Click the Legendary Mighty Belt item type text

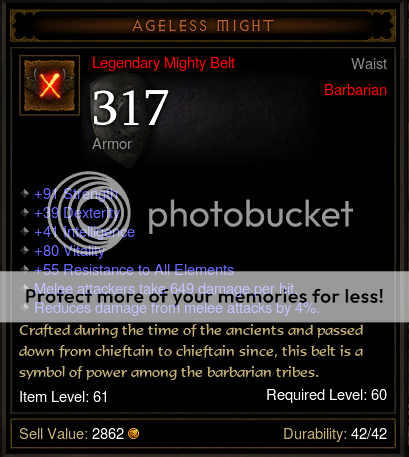pos(163,63)
